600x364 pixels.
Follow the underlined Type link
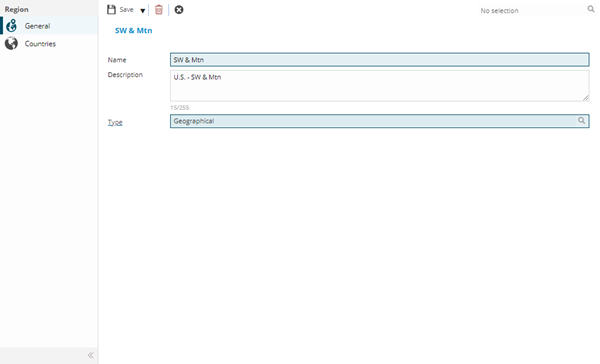115,122
